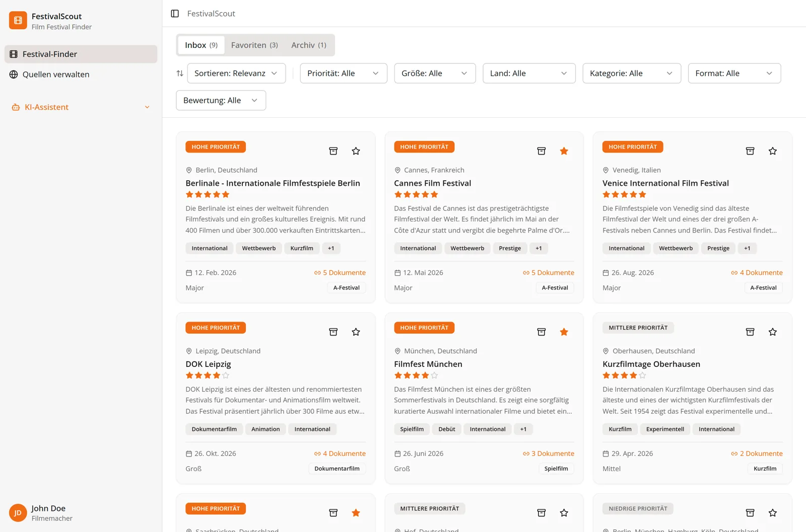Open 5 Dokumente link on Berlinale card
This screenshot has width=806, height=532.
[340, 273]
